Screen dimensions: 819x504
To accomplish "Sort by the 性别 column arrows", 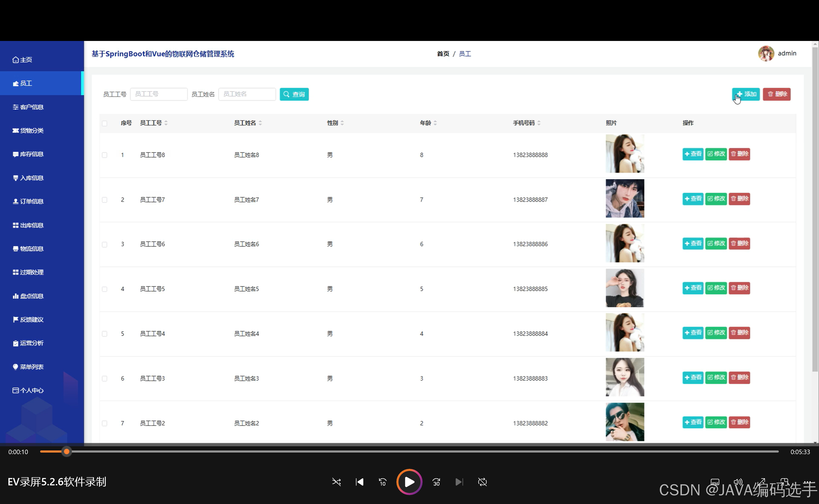I will [342, 123].
